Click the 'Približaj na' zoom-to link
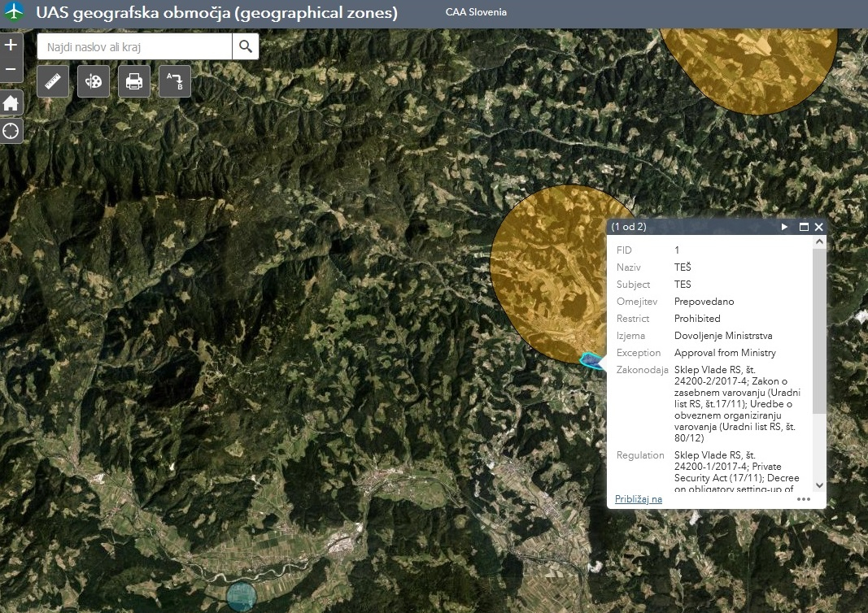The height and width of the screenshot is (613, 868). pyautogui.click(x=638, y=499)
